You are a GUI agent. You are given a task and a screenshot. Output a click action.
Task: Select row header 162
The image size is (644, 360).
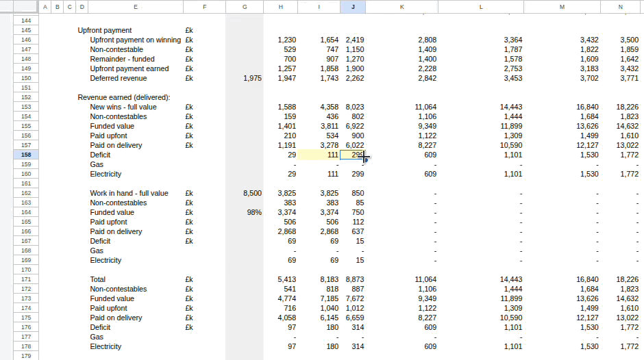pyautogui.click(x=26, y=193)
